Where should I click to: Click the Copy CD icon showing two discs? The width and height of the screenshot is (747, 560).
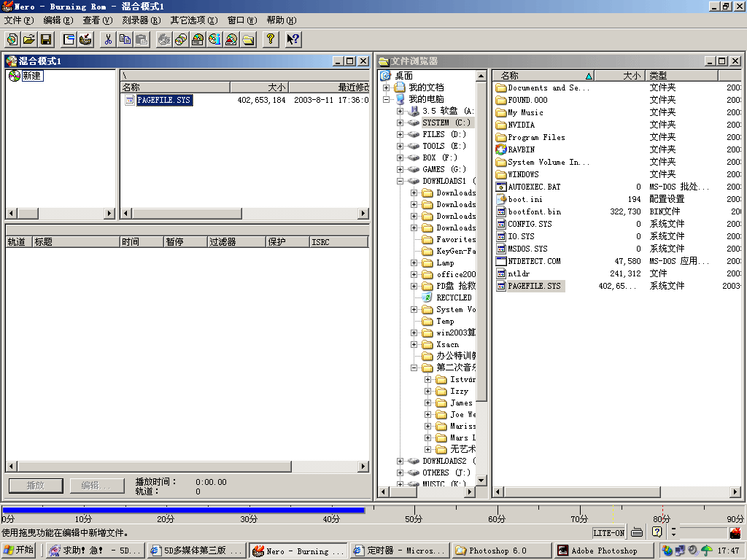(x=181, y=39)
